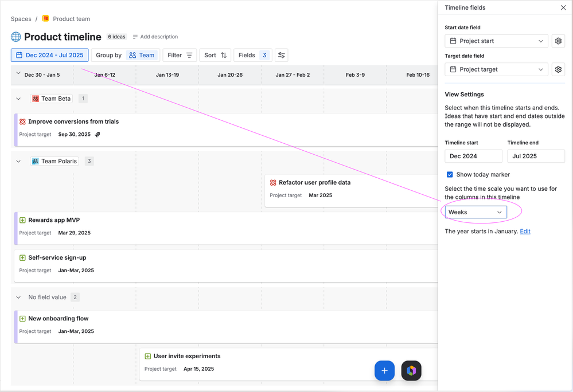Open the User invite experiments idea
Image resolution: width=573 pixels, height=392 pixels.
[187, 356]
